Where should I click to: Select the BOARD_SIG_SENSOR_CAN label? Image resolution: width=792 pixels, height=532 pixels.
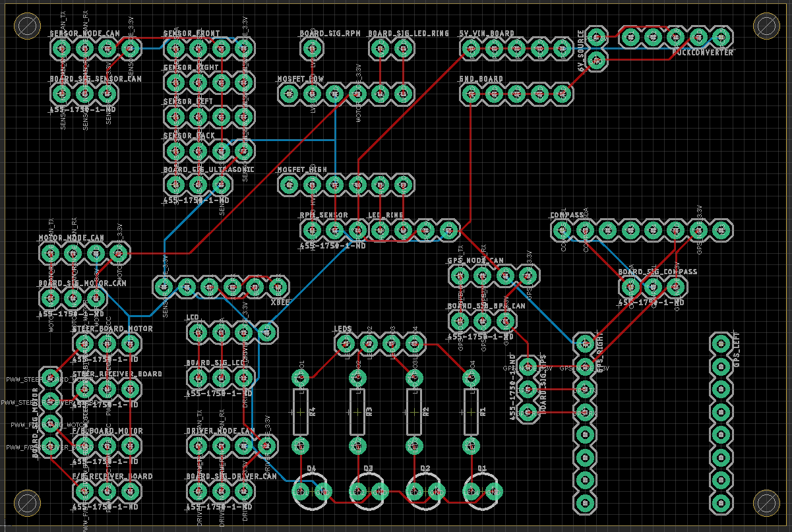pos(96,79)
